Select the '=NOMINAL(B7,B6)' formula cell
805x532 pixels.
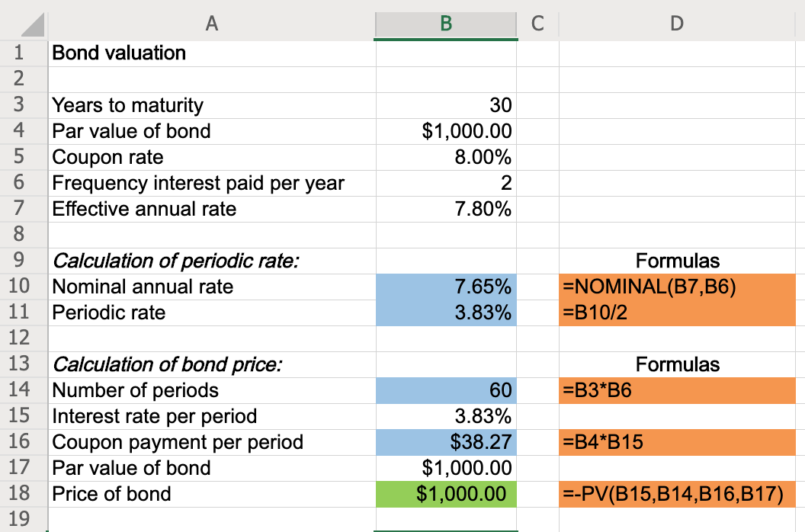(676, 287)
